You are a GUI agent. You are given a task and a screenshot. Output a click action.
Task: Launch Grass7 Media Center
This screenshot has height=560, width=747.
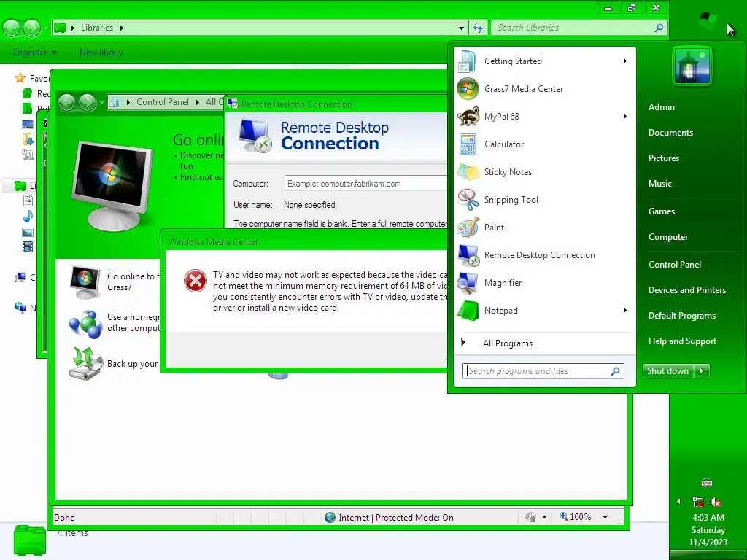pos(544,88)
